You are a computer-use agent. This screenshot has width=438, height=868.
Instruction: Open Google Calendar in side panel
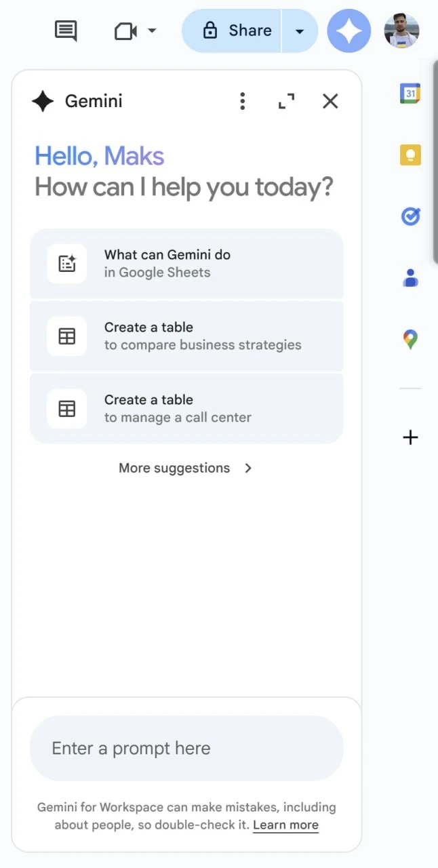[x=410, y=93]
